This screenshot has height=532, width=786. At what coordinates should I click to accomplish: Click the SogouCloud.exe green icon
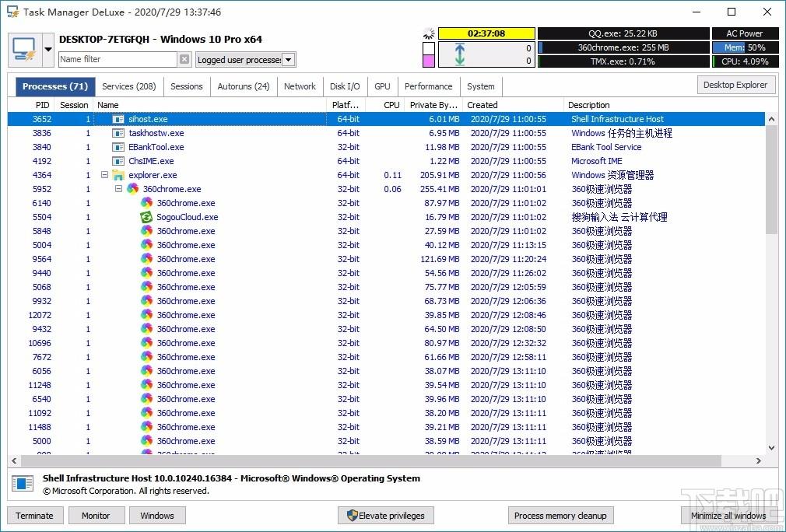tap(146, 217)
